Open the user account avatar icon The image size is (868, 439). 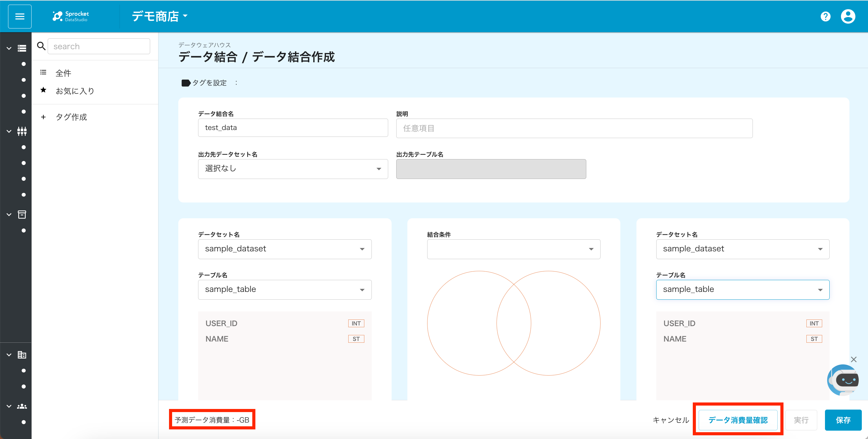pyautogui.click(x=848, y=16)
